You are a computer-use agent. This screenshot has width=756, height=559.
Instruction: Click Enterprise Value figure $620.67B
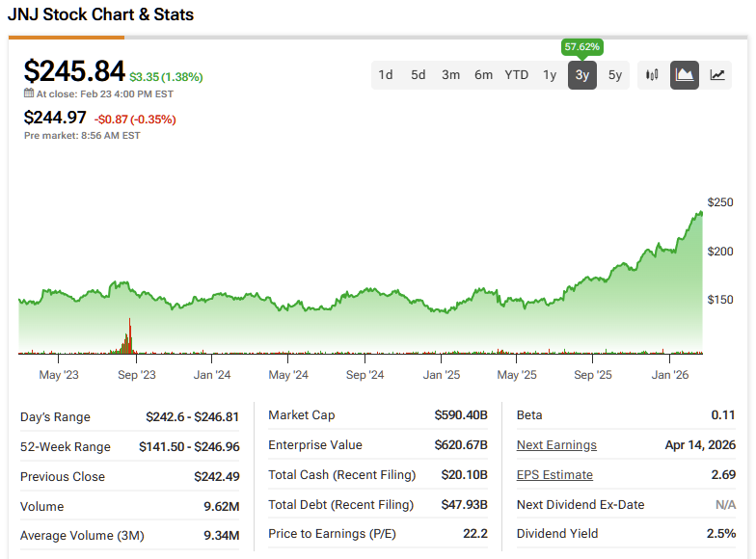pos(461,445)
